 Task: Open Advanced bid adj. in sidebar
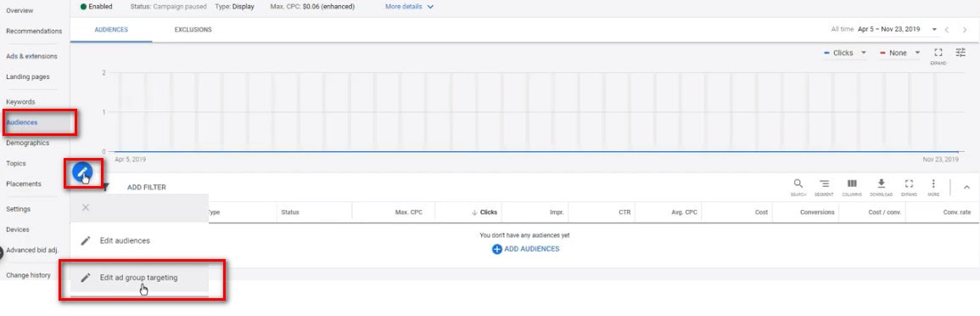pyautogui.click(x=32, y=251)
